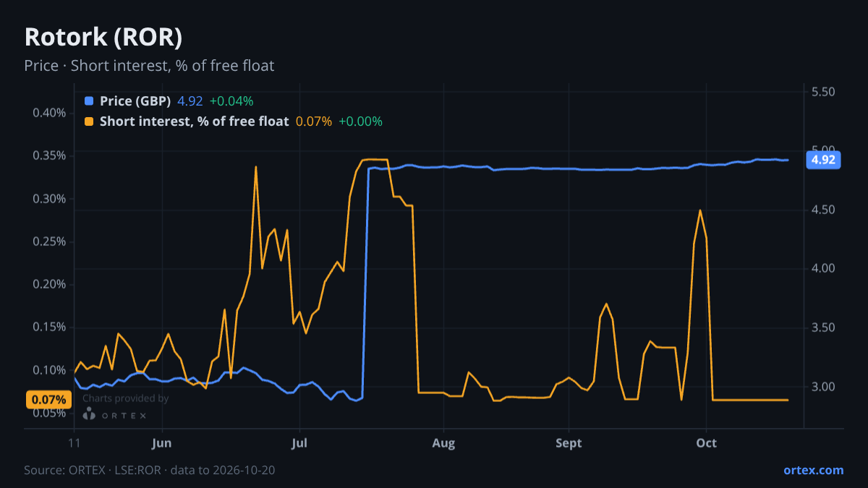Click the 3.50 right axis label
Image resolution: width=868 pixels, height=488 pixels.
[823, 328]
